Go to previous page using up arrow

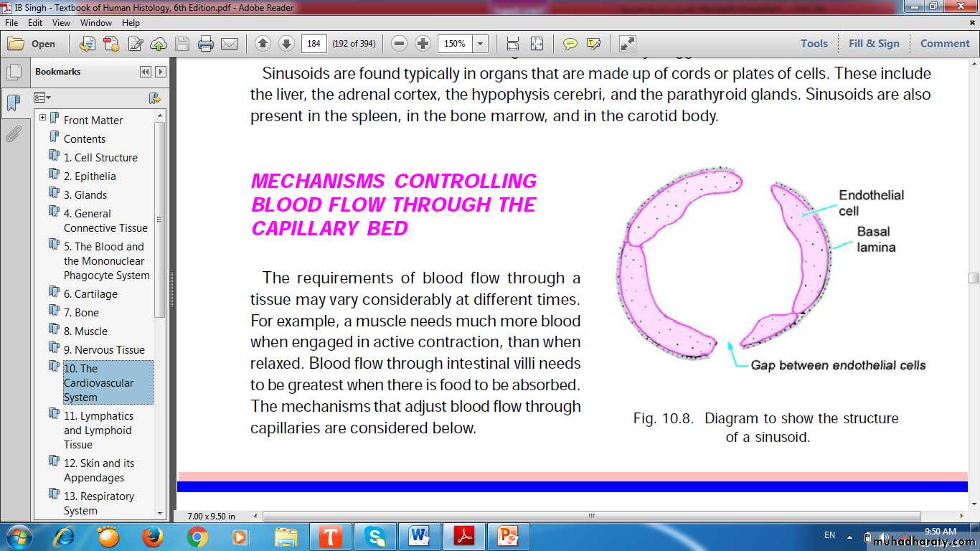(263, 44)
